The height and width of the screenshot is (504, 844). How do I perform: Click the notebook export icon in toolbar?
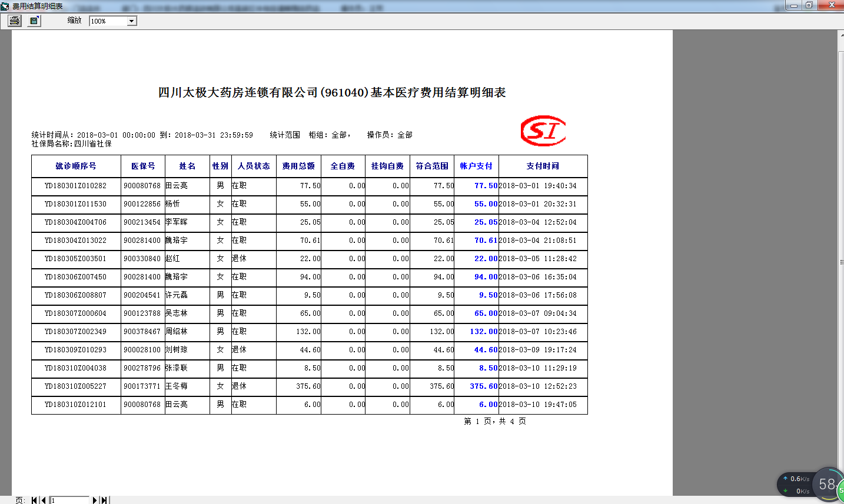[x=35, y=21]
